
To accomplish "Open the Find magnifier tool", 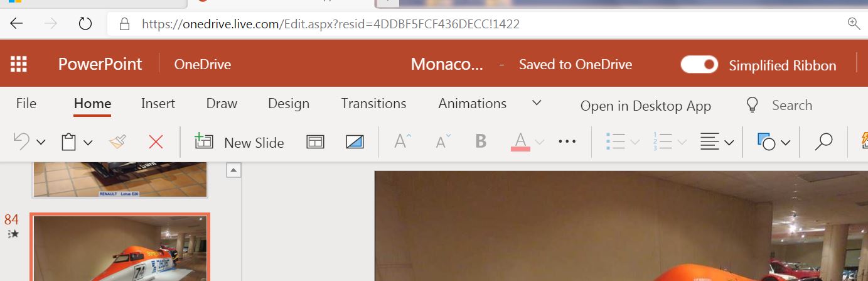I will click(x=823, y=142).
